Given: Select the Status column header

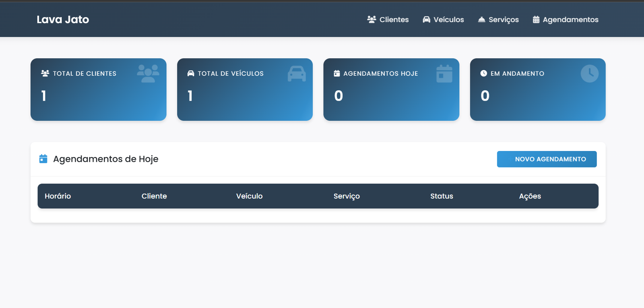Looking at the screenshot, I should [x=442, y=196].
